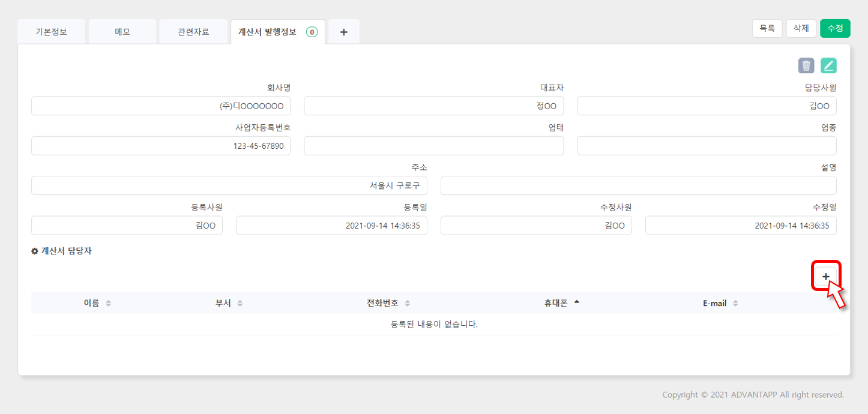868x414 pixels.
Task: Add a new invoice contact with plus button
Action: 826,276
